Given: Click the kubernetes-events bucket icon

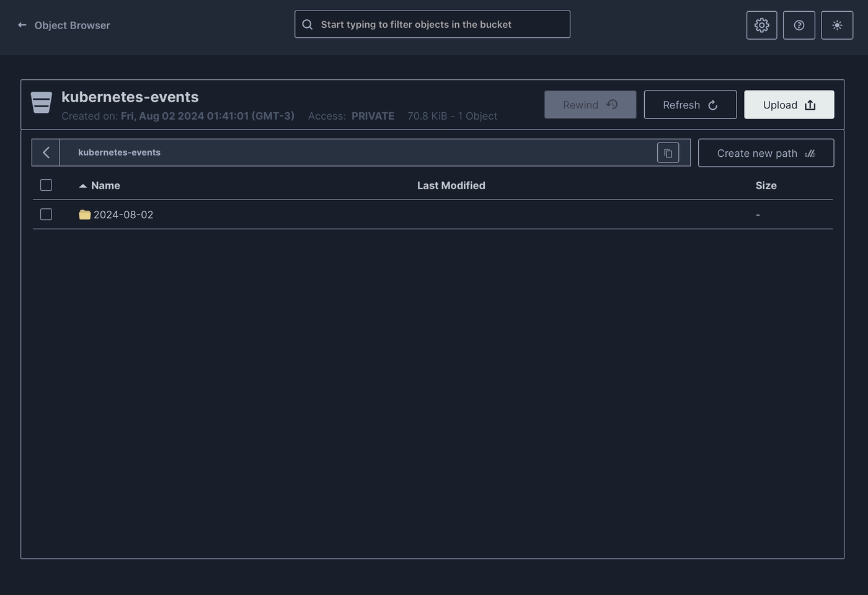Looking at the screenshot, I should [42, 103].
